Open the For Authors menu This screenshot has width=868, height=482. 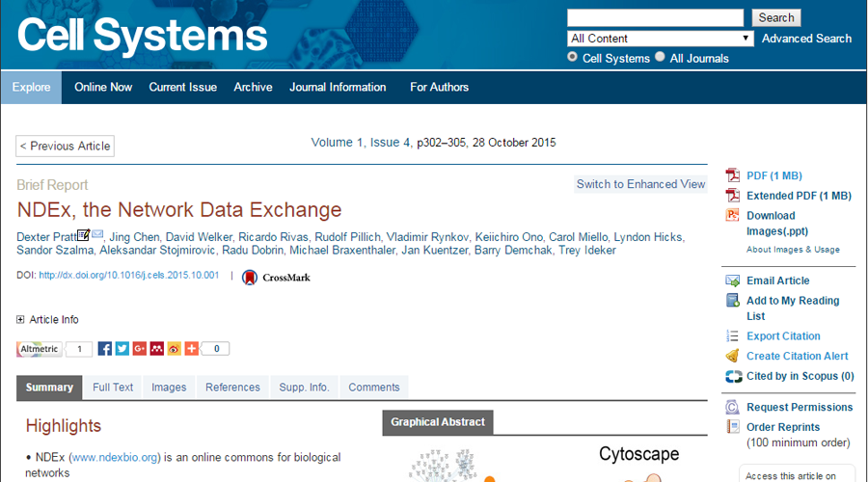[440, 87]
